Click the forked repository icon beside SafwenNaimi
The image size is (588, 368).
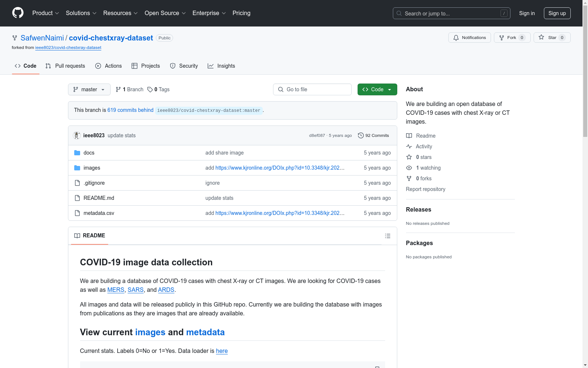point(15,38)
